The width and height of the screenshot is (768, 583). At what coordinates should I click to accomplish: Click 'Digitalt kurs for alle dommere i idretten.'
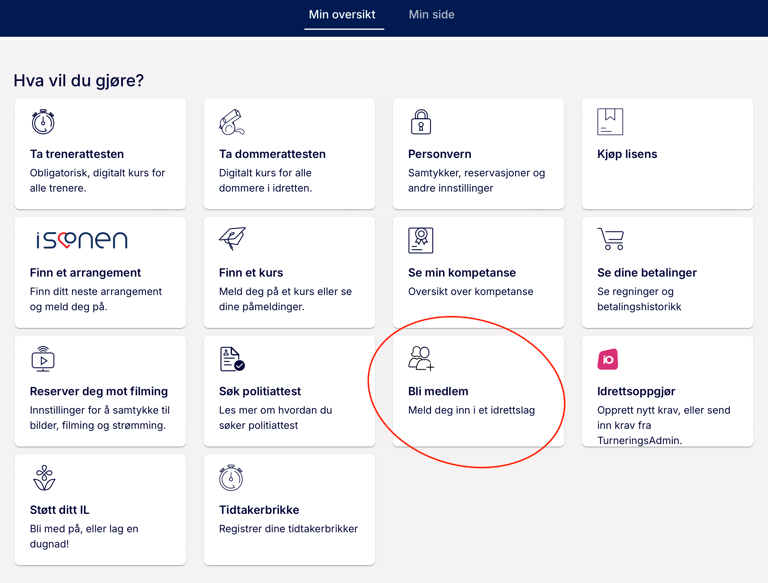point(265,180)
